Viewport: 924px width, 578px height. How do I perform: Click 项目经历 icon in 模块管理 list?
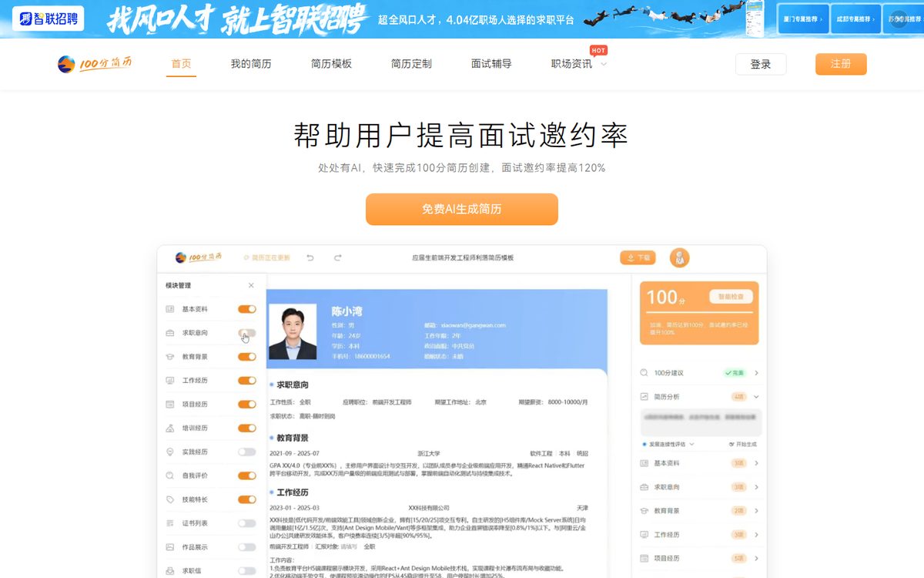point(170,404)
